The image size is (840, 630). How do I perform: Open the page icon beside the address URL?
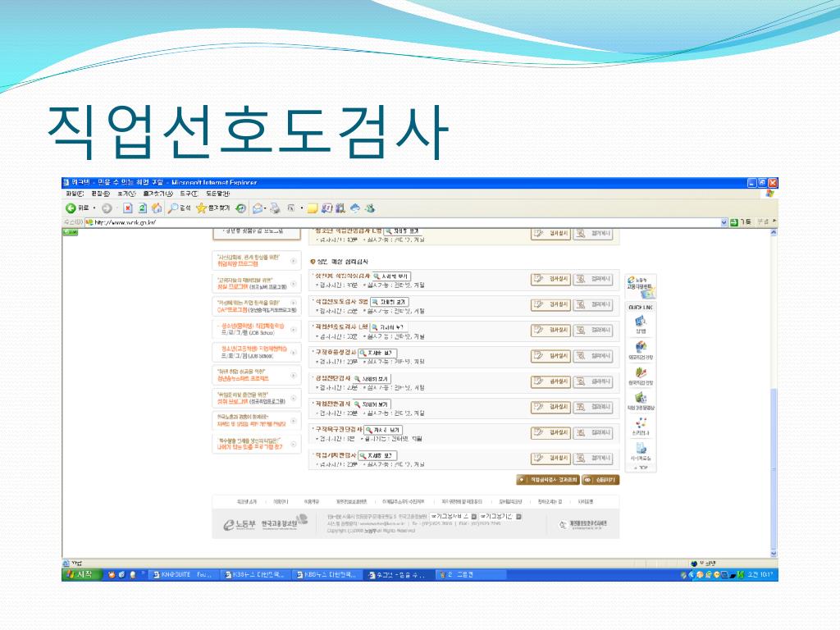pos(89,222)
